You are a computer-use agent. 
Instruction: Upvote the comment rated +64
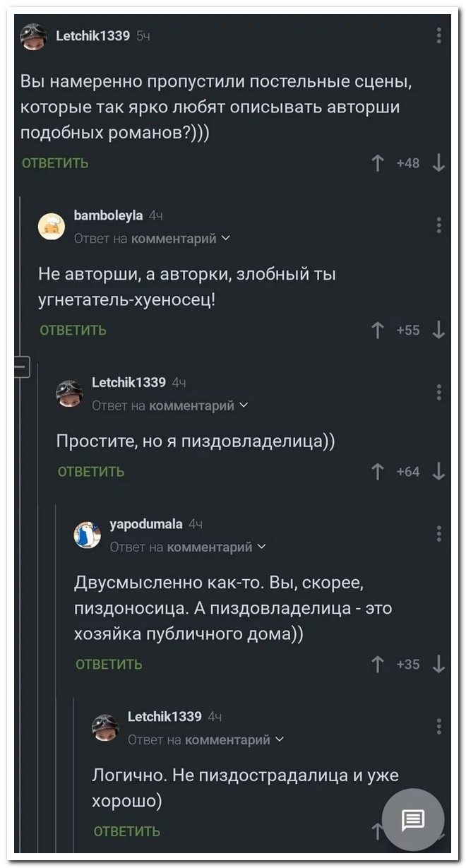pyautogui.click(x=378, y=471)
